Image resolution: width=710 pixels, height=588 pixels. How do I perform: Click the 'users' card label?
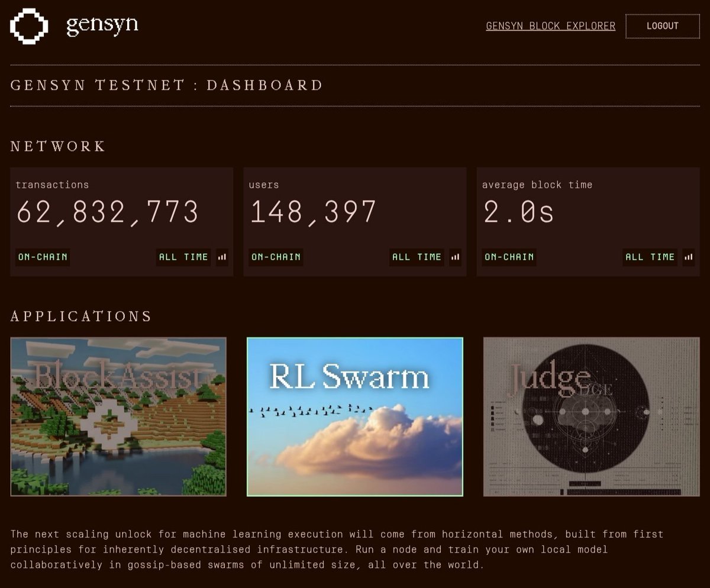click(264, 185)
